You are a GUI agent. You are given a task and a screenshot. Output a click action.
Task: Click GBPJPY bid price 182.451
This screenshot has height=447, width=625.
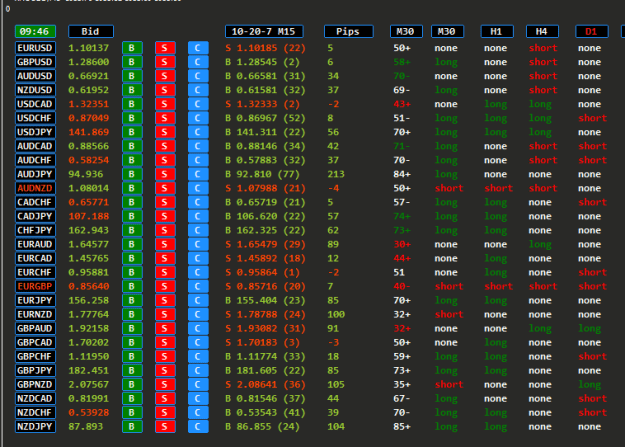click(88, 370)
